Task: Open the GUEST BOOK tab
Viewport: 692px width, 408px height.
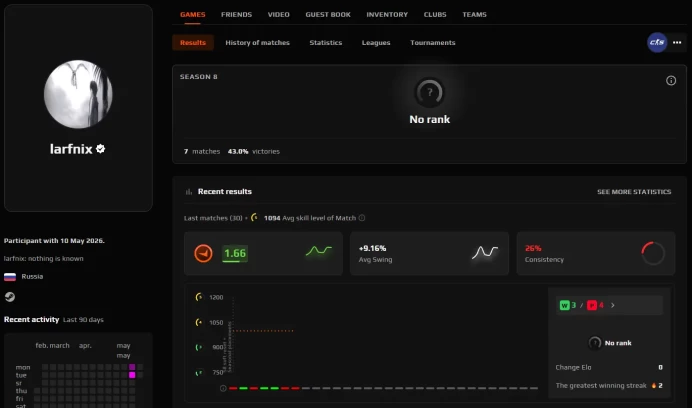Action: point(328,15)
